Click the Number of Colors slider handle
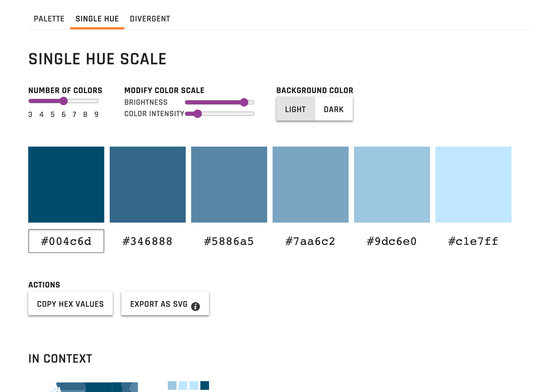Image resolution: width=543 pixels, height=392 pixels. [64, 101]
